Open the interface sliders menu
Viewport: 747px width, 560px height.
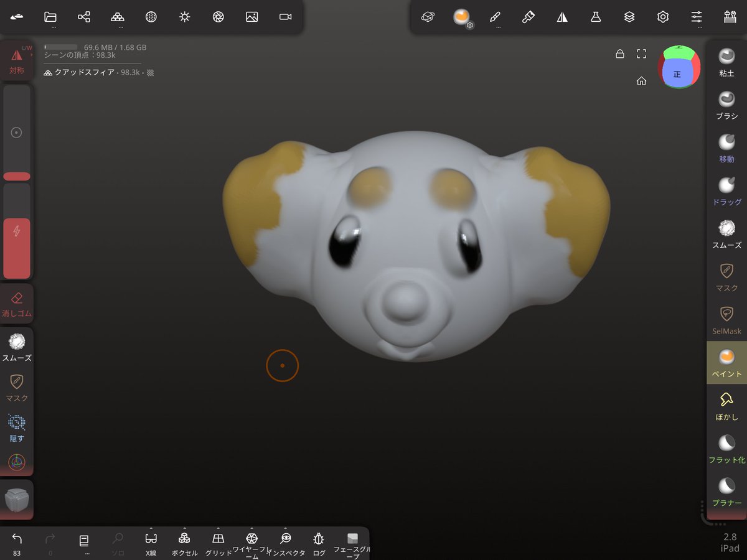pos(697,17)
